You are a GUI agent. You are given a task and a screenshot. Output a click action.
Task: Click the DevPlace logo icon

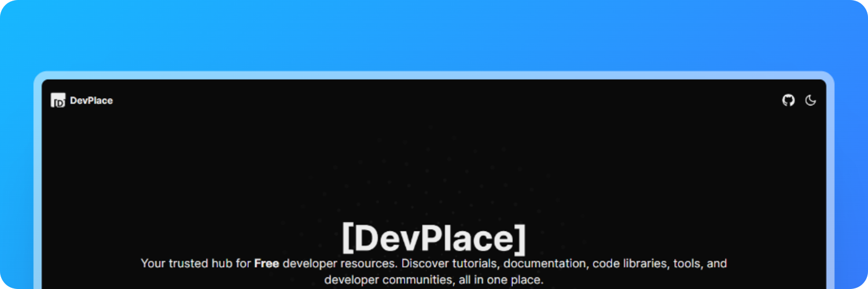[58, 100]
